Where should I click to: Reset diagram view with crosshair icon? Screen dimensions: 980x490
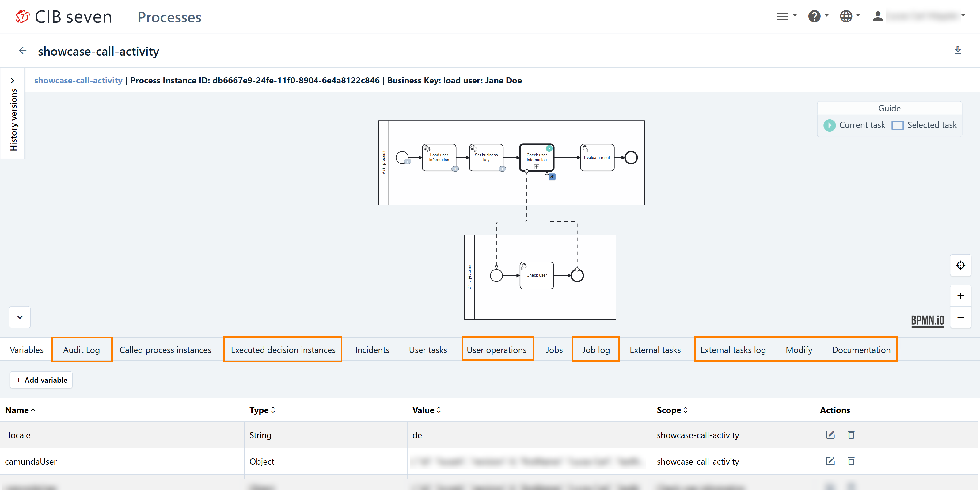pos(960,265)
